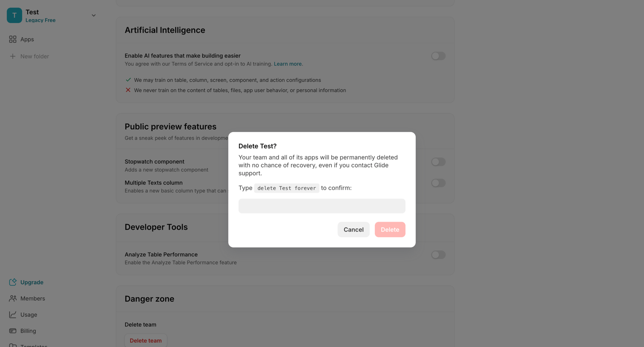Click the Test team avatar icon
Screen dimensions: 644x347
pyautogui.click(x=14, y=15)
